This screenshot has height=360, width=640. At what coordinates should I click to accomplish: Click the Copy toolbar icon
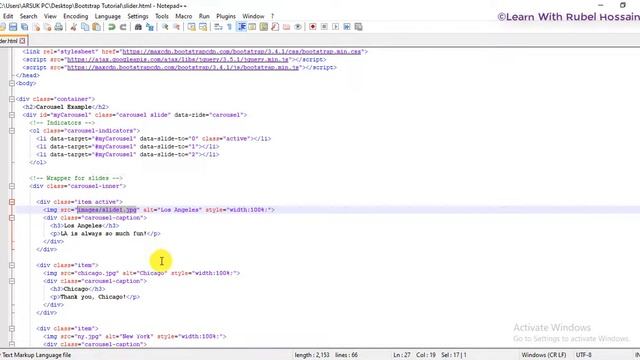(x=85, y=27)
